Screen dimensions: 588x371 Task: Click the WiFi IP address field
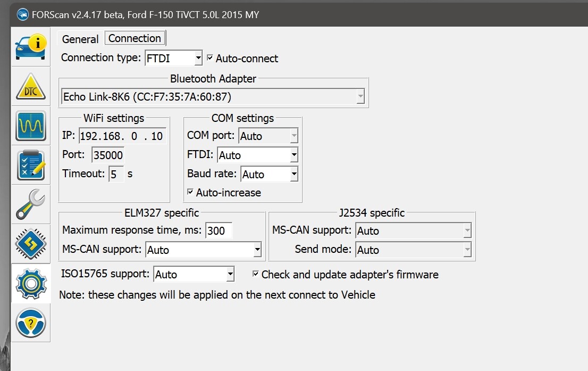122,136
